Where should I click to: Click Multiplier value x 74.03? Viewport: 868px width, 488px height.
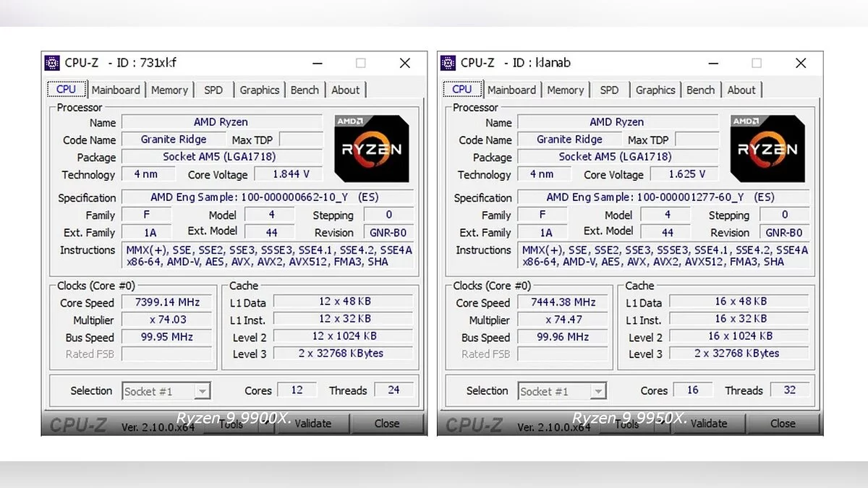click(x=167, y=320)
